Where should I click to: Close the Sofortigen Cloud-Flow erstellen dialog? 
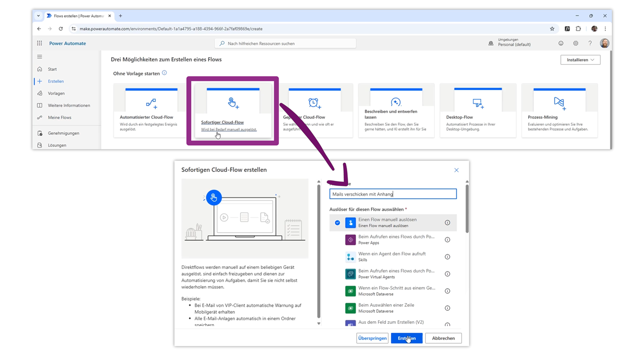(x=456, y=170)
